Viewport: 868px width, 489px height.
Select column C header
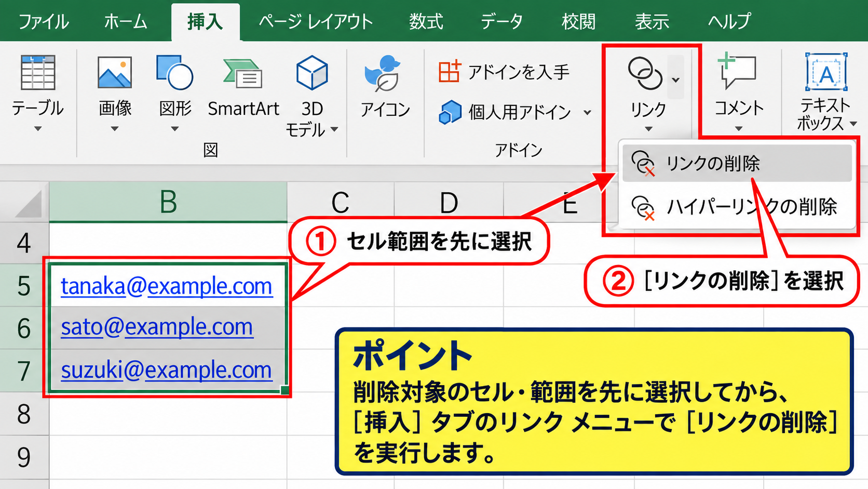click(x=341, y=203)
